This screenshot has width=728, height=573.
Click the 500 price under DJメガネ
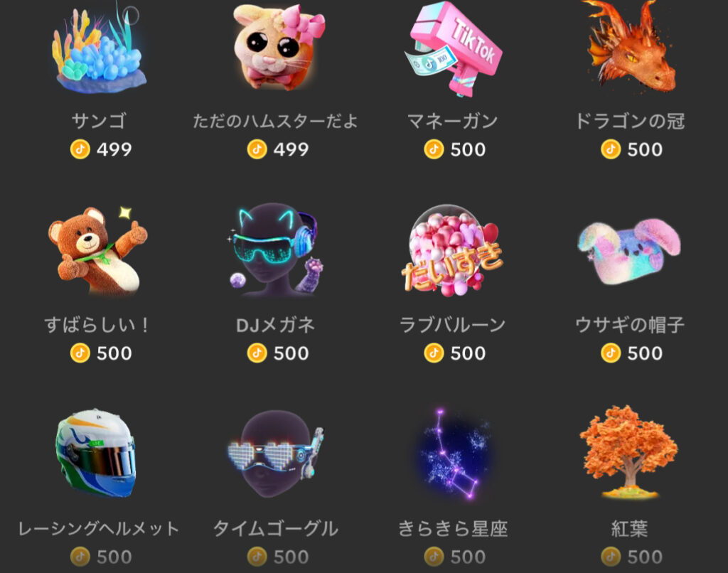pyautogui.click(x=291, y=353)
